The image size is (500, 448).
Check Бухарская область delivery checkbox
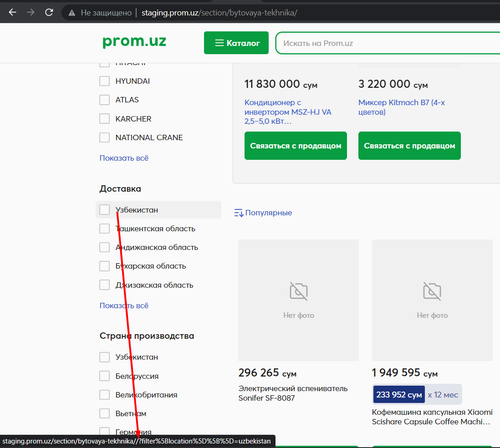pyautogui.click(x=104, y=266)
